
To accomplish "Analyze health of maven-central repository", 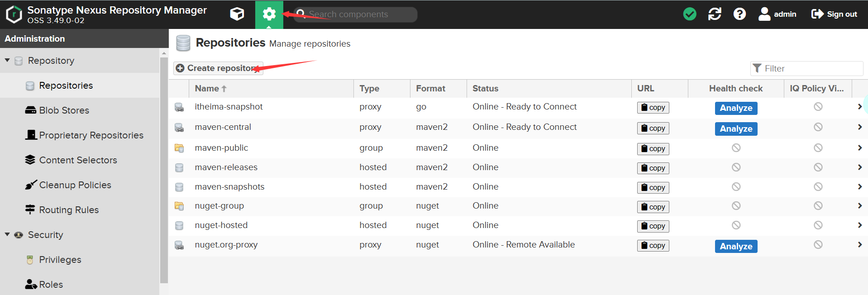I will [736, 129].
